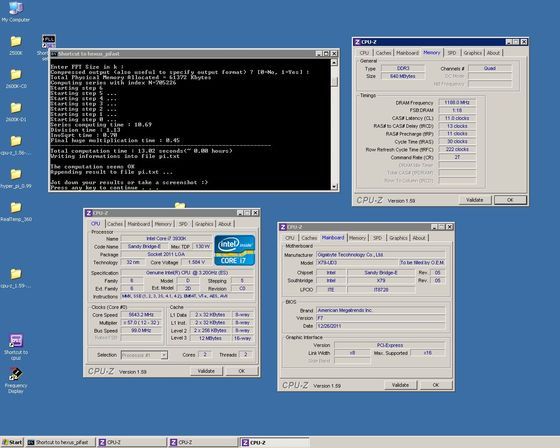The image size is (560, 448).
Task: Click Validate in Memory CPU-Z window
Action: (x=475, y=200)
